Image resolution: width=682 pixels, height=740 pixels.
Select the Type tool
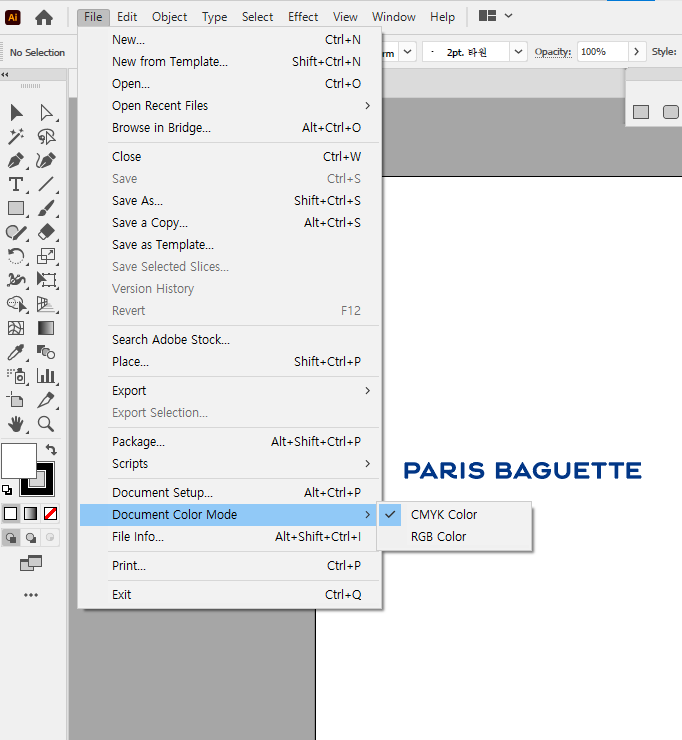point(16,184)
